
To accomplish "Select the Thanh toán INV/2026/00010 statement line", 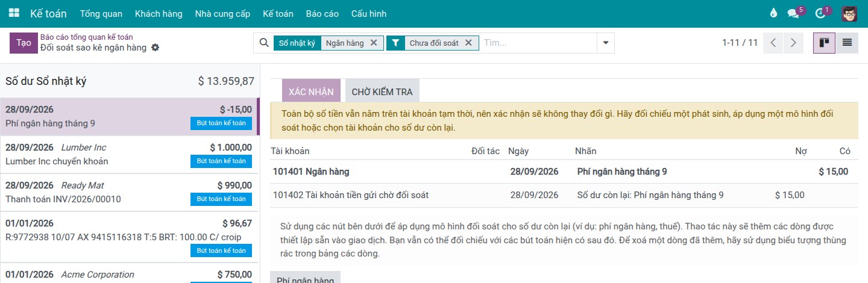I will 129,193.
